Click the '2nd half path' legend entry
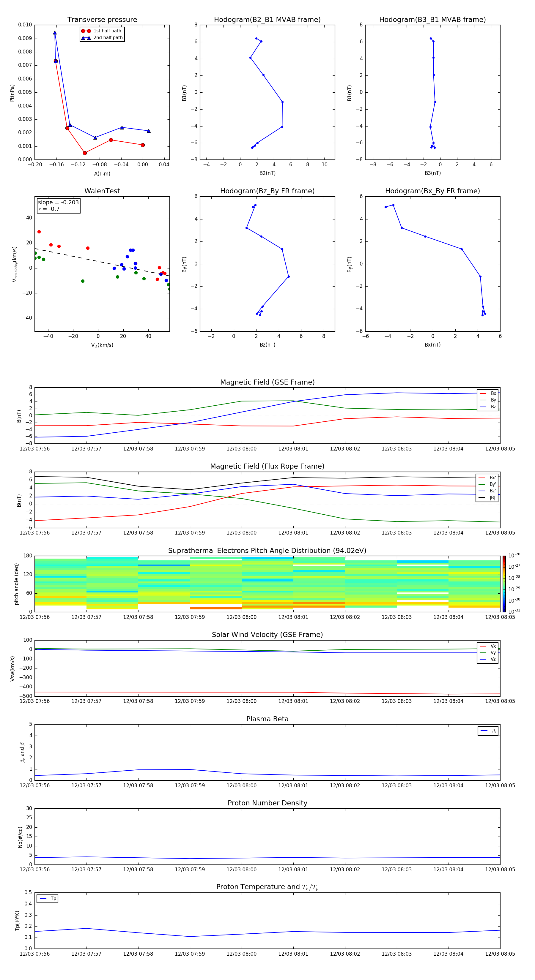The image size is (535, 980). 102,38
